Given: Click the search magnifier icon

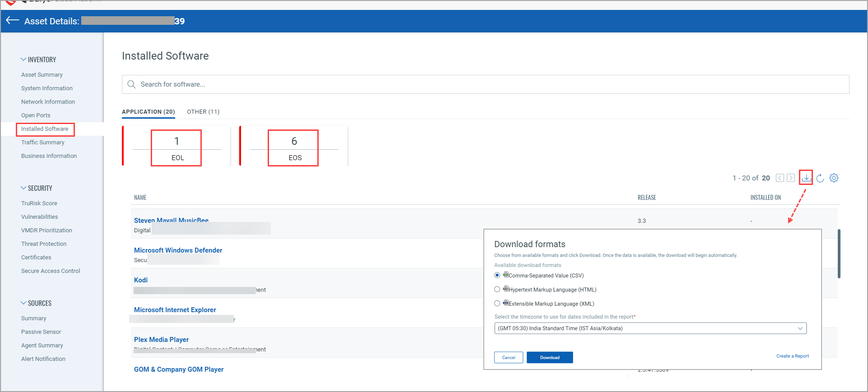Looking at the screenshot, I should (x=131, y=84).
